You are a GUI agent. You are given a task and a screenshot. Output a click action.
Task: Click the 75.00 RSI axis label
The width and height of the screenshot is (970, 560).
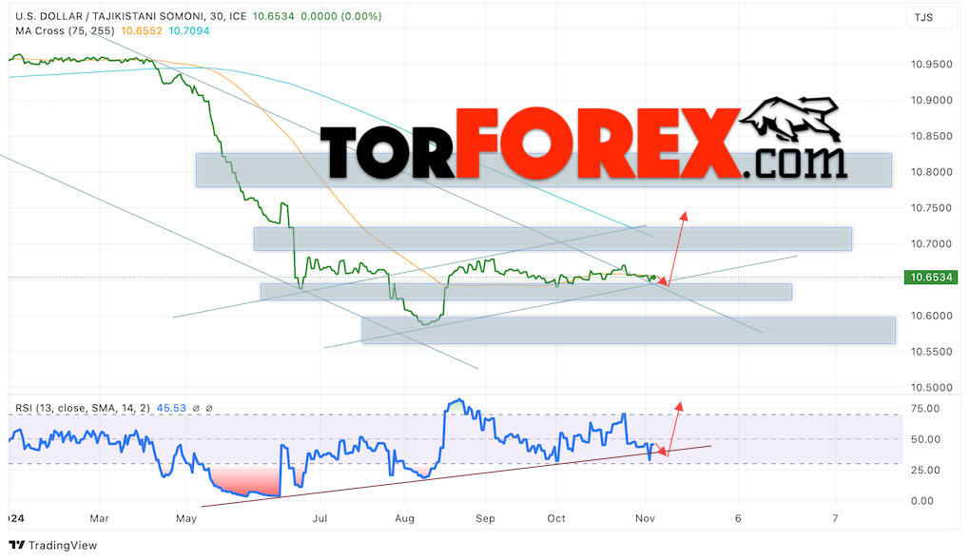pyautogui.click(x=925, y=409)
